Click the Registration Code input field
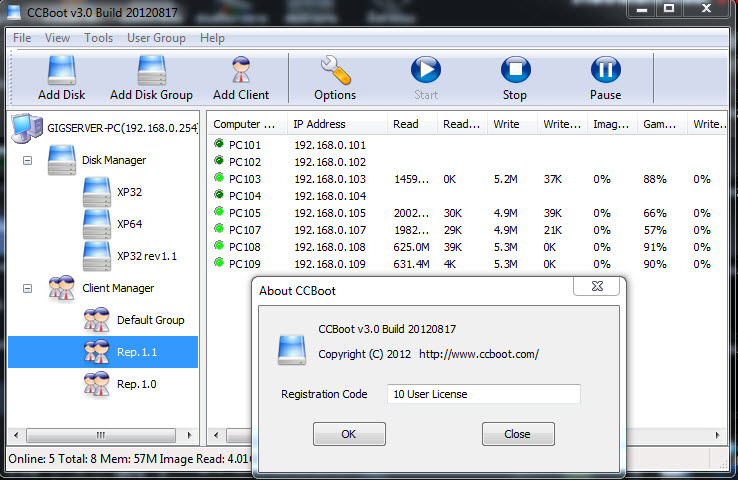738x480 pixels. click(x=483, y=394)
